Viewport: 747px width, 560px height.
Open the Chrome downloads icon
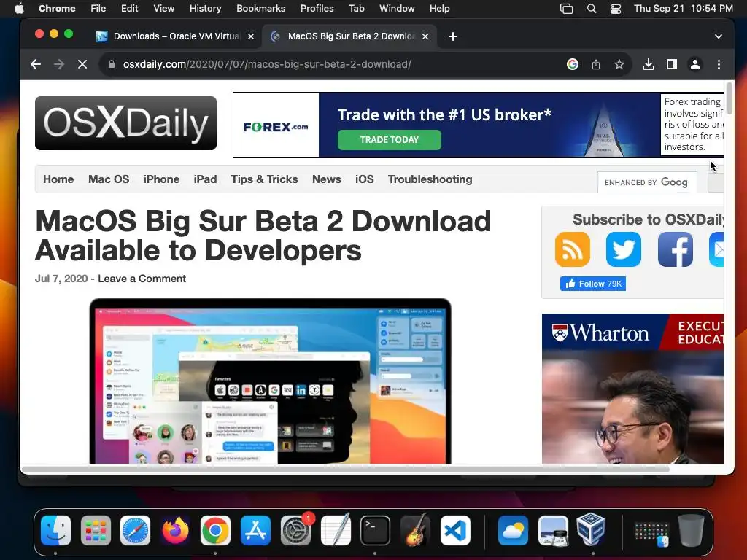pyautogui.click(x=649, y=64)
